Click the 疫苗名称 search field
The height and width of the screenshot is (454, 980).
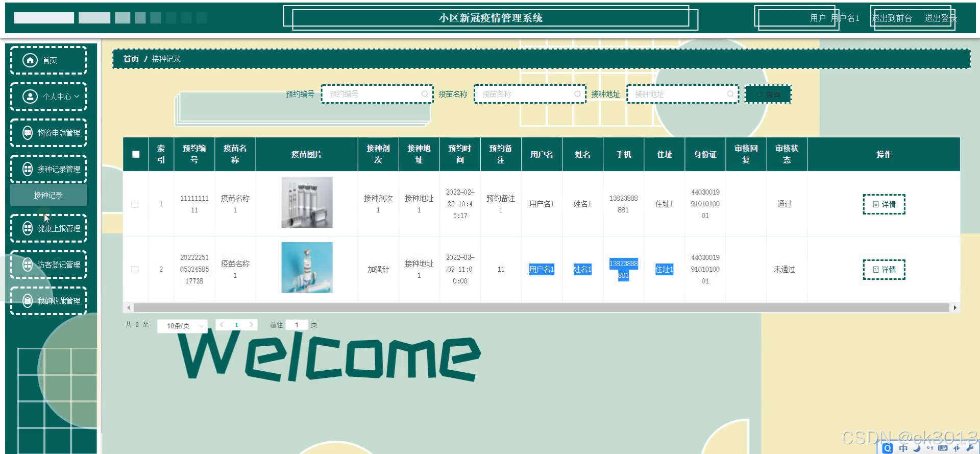(529, 94)
